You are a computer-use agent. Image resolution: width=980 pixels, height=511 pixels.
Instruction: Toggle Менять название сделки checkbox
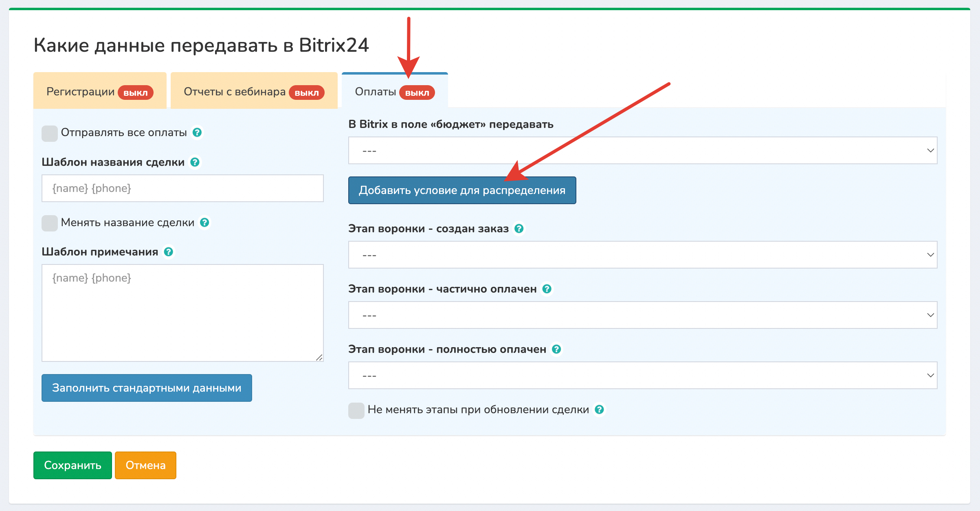pos(50,223)
